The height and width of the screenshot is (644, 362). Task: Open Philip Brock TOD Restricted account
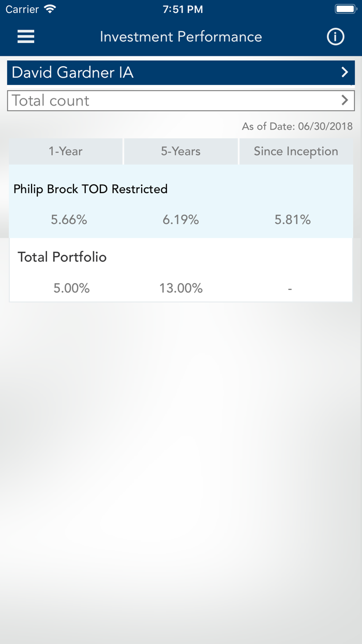click(x=181, y=201)
